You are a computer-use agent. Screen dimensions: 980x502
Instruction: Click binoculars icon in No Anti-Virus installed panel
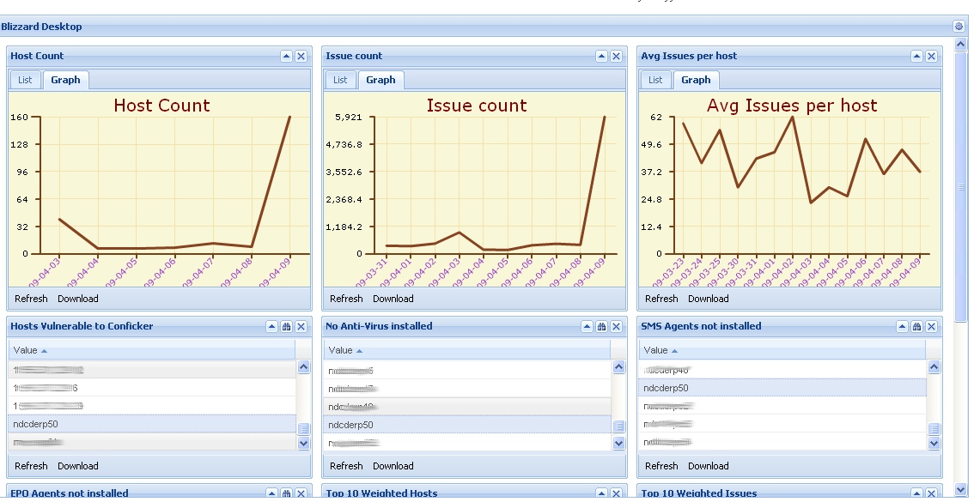602,327
